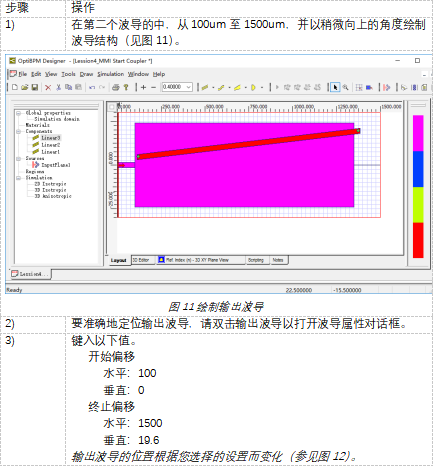This screenshot has width=435, height=467.
Task: Select the third yellow waveguide tool
Action: click(237, 87)
